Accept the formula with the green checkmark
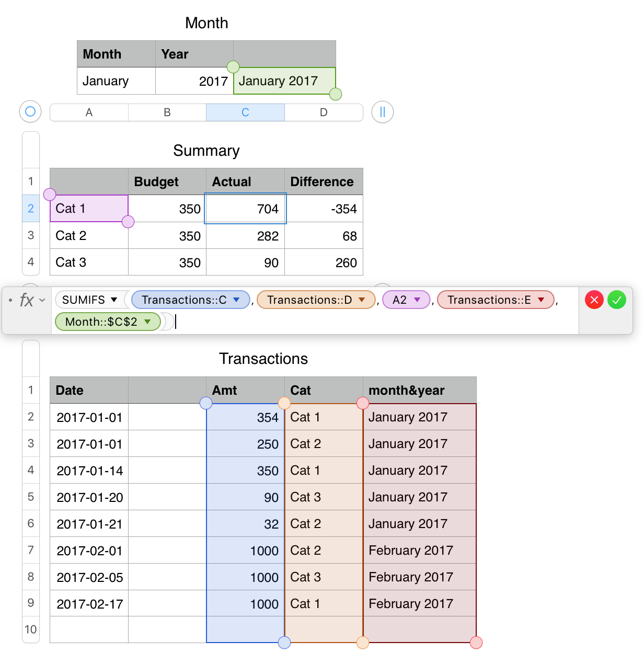Image resolution: width=644 pixels, height=664 pixels. [x=617, y=300]
